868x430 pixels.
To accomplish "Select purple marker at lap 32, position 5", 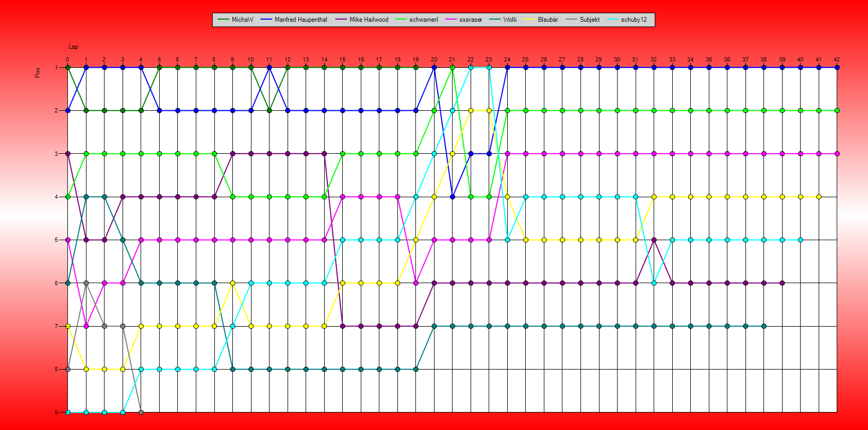I will pos(654,240).
